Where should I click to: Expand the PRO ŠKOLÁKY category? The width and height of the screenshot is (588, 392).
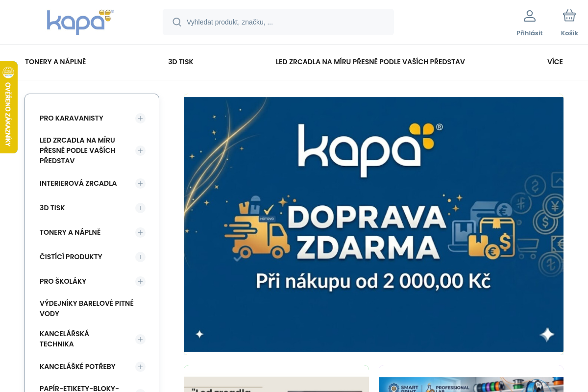click(140, 281)
